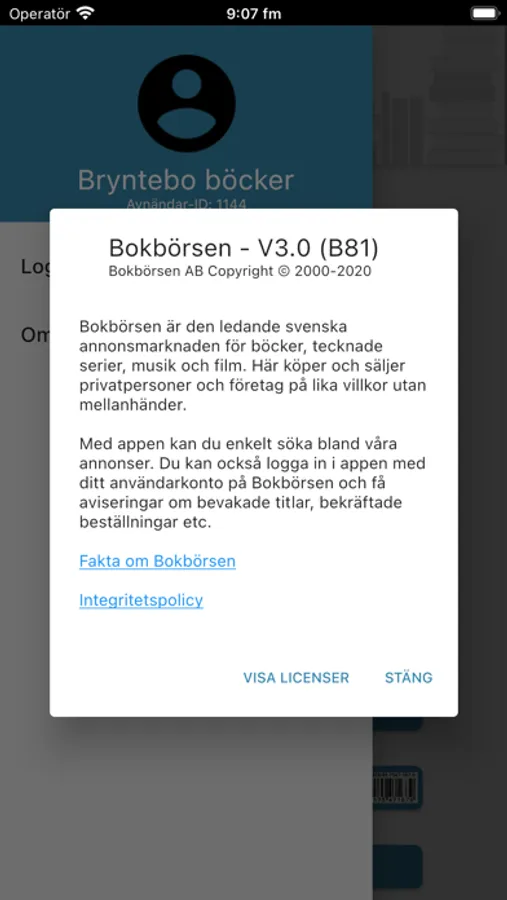Tap the Bokbörsen - V3.0 (B81) dialog title
The image size is (507, 900).
[x=244, y=247]
